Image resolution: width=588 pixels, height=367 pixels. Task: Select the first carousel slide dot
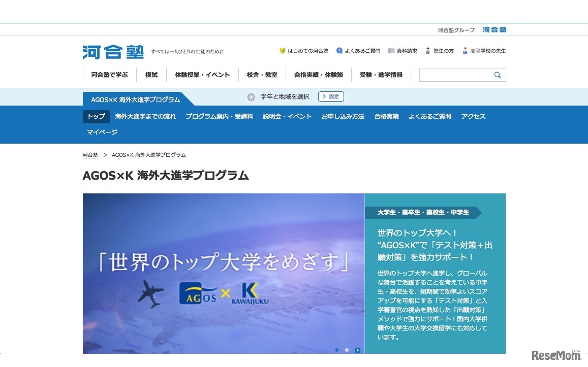point(336,350)
